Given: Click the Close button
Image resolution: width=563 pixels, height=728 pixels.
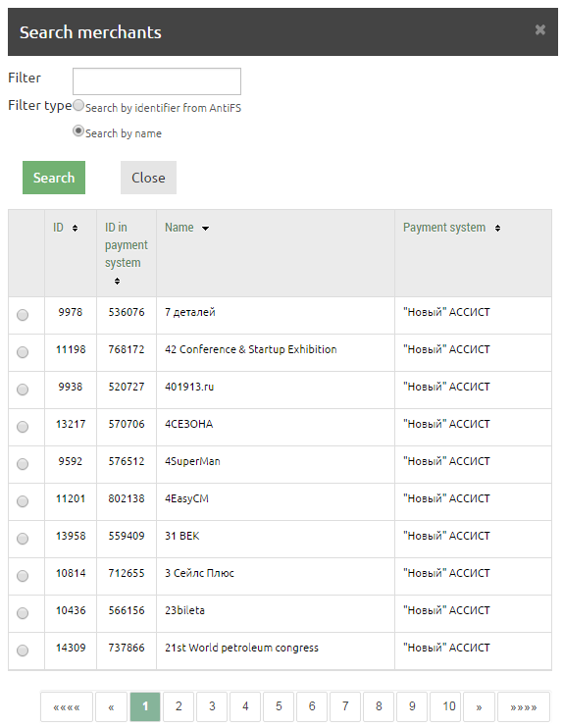Looking at the screenshot, I should click(x=148, y=178).
